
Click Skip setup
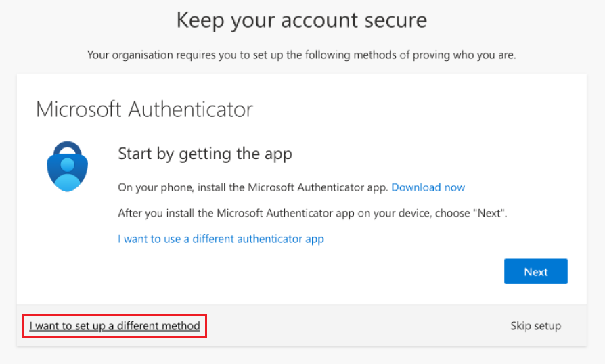[535, 326]
